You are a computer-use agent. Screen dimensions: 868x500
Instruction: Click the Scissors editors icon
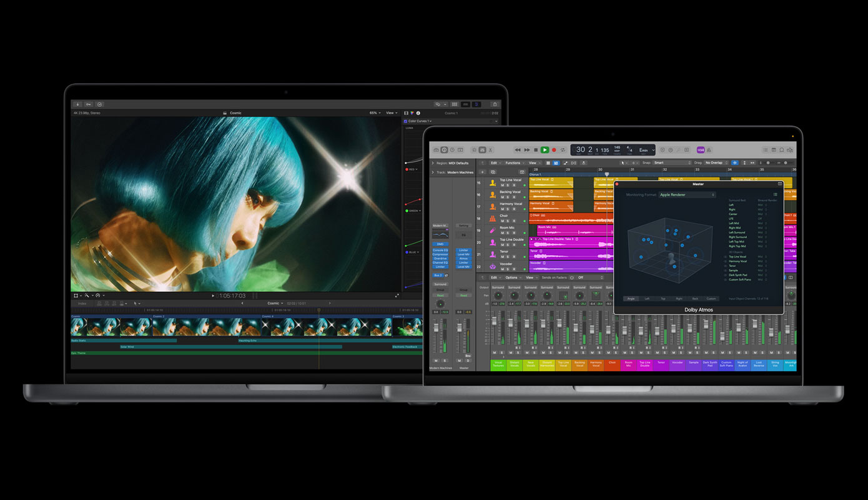coord(491,150)
